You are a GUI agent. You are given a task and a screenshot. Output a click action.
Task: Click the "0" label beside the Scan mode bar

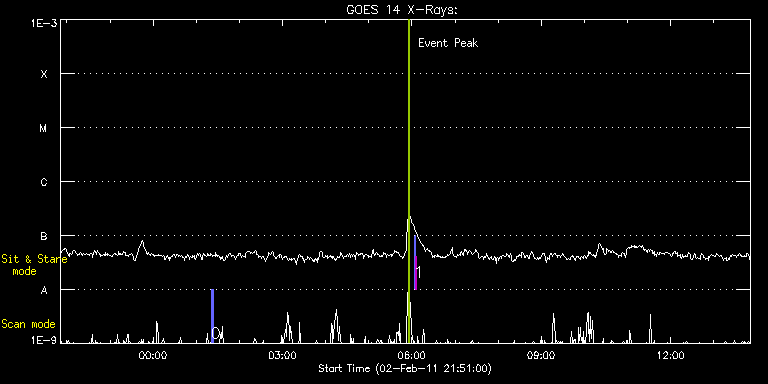tap(215, 333)
